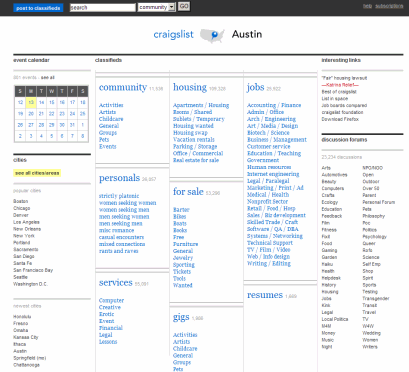Open Apartments / Housing link
The width and height of the screenshot is (409, 372).
click(201, 105)
